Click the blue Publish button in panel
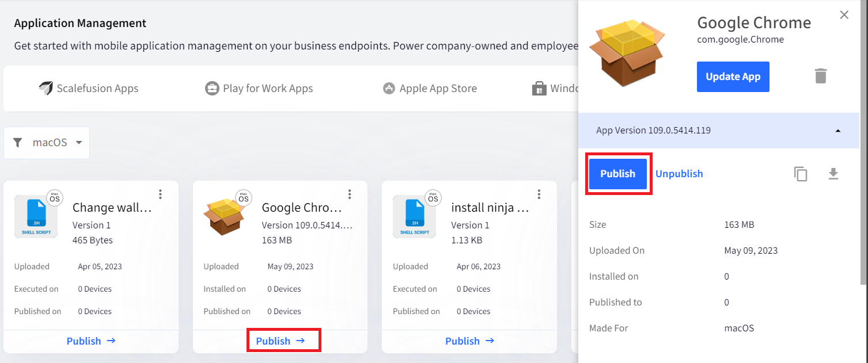The width and height of the screenshot is (868, 363). click(617, 174)
